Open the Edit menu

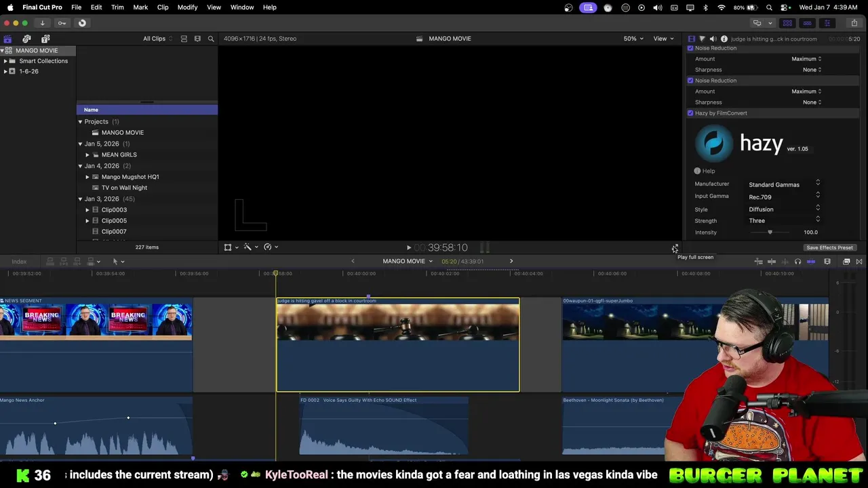click(96, 7)
